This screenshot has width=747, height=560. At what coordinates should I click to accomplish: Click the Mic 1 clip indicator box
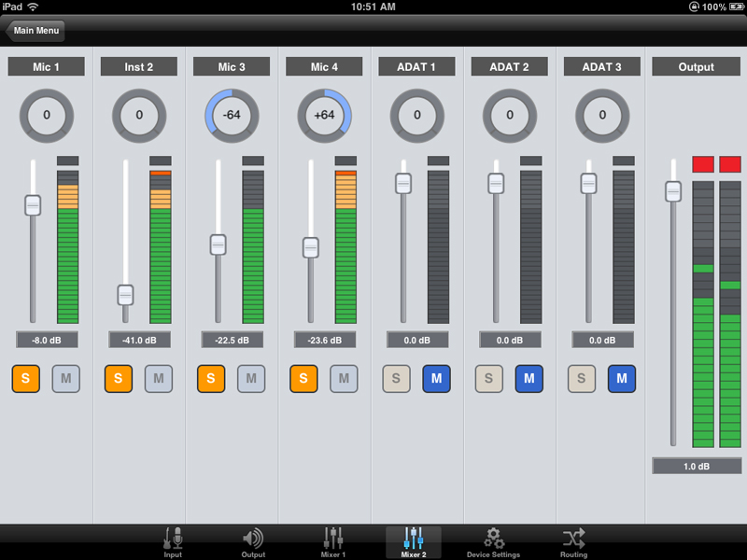67,161
